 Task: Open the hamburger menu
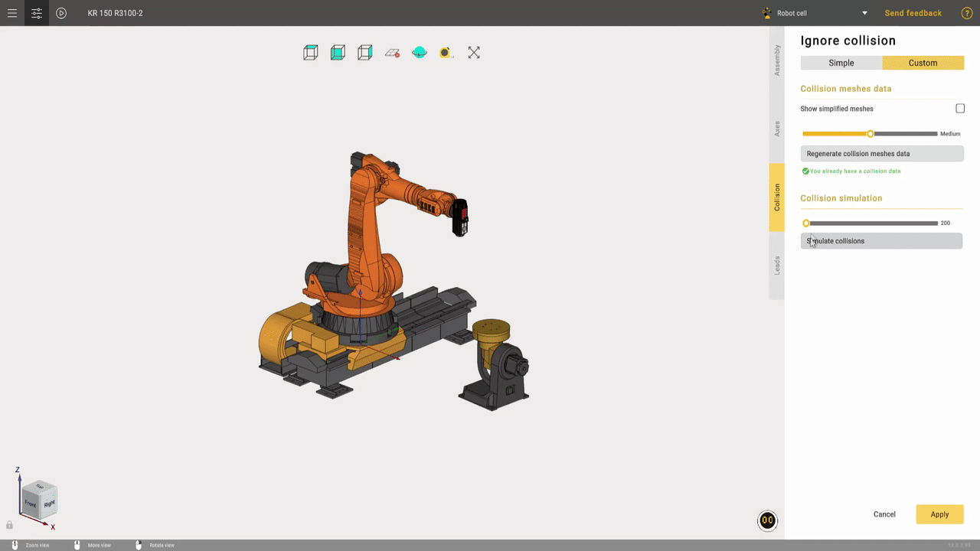tap(12, 13)
